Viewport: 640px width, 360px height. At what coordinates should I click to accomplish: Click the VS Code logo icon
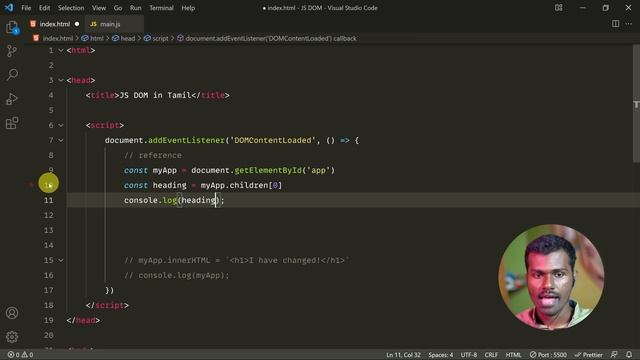[9, 8]
